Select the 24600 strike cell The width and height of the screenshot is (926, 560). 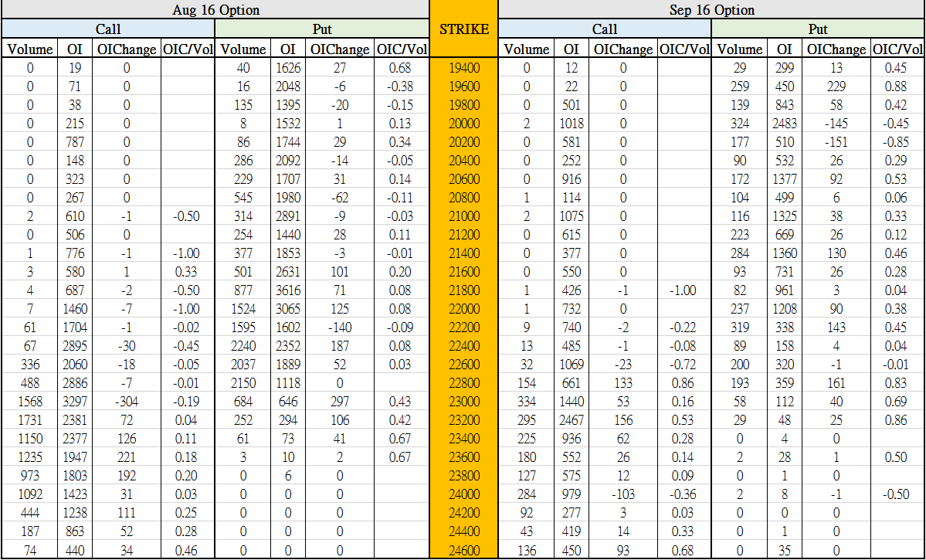pos(463,550)
